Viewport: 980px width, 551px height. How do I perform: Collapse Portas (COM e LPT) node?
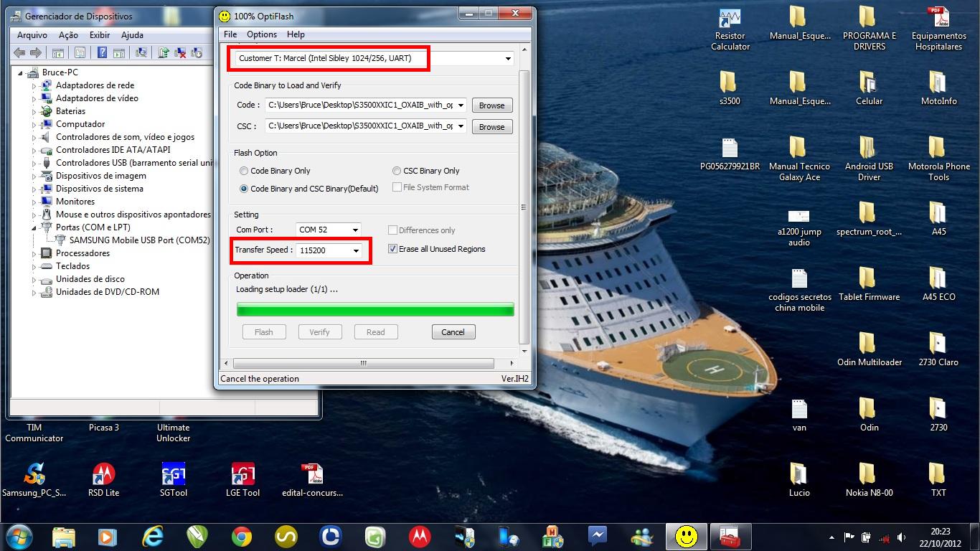(34, 227)
